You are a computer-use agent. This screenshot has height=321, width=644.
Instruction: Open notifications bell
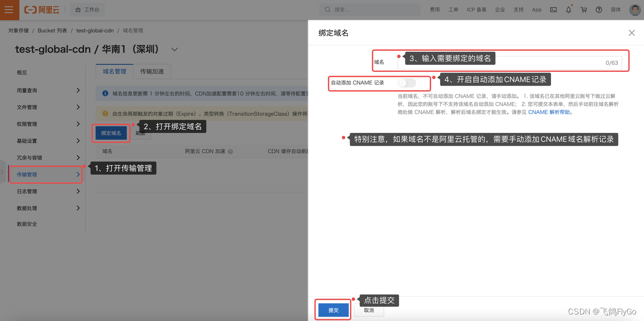coord(569,10)
